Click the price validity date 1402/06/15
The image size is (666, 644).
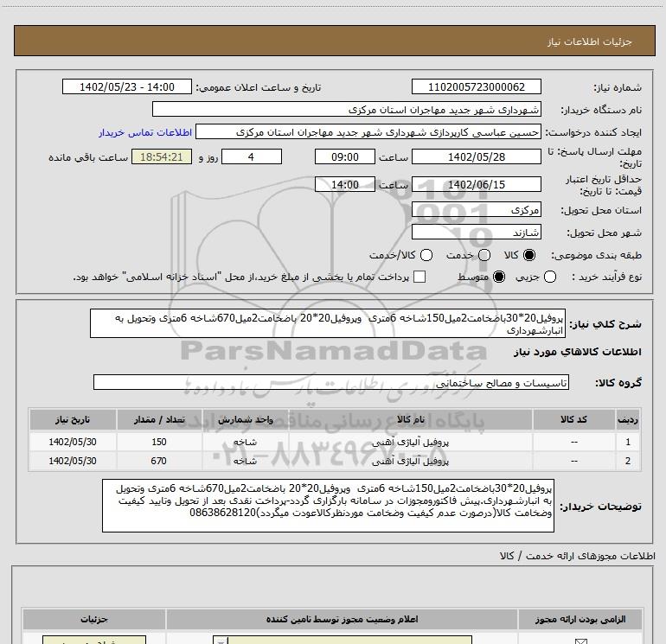coord(476,185)
